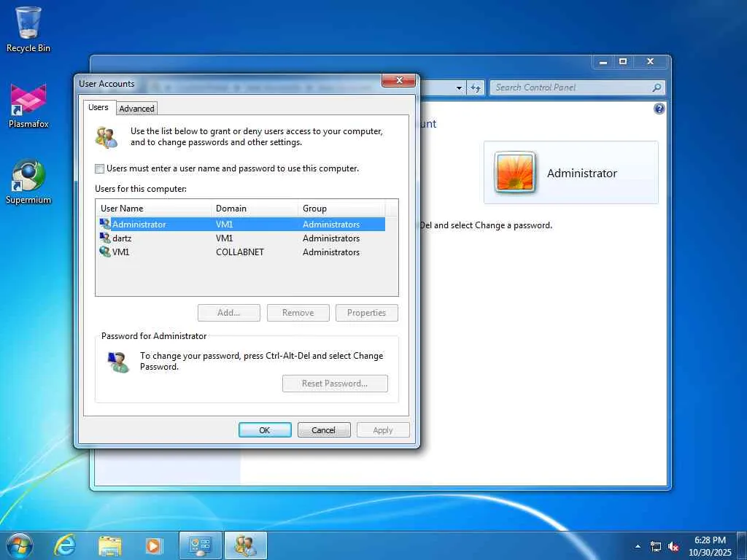Viewport: 747px width, 560px height.
Task: Open the Recycle Bin desktop icon
Action: [x=28, y=29]
